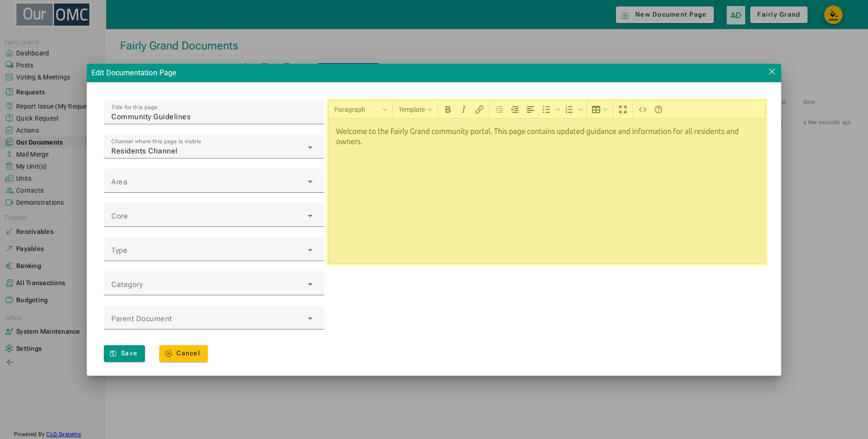Open source code view in editor

pos(643,110)
